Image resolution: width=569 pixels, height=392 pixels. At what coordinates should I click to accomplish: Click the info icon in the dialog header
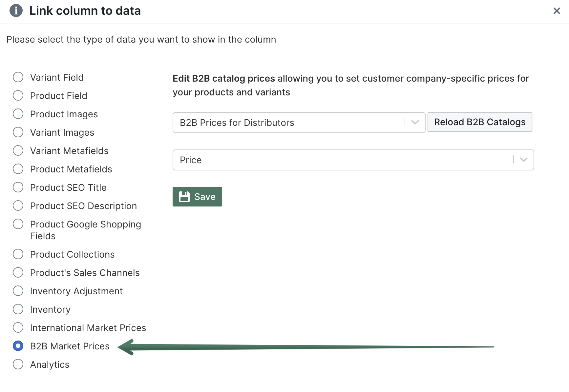click(15, 11)
